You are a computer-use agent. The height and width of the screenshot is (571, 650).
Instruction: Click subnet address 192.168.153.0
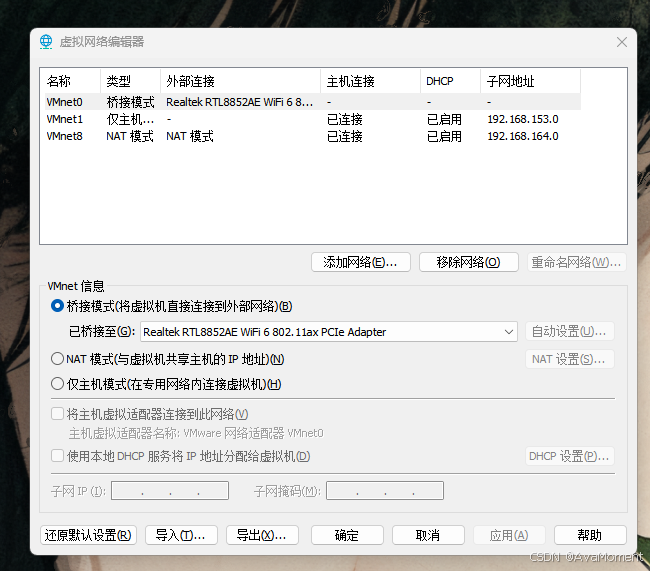point(523,119)
